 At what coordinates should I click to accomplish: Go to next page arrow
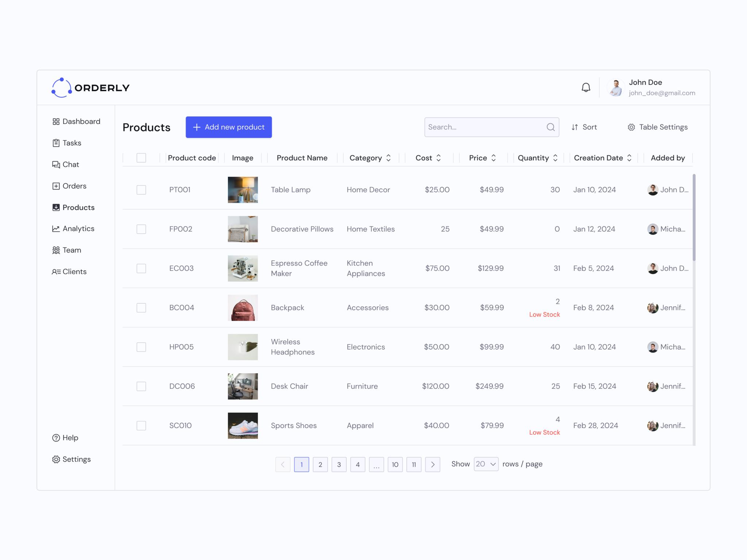pos(433,464)
